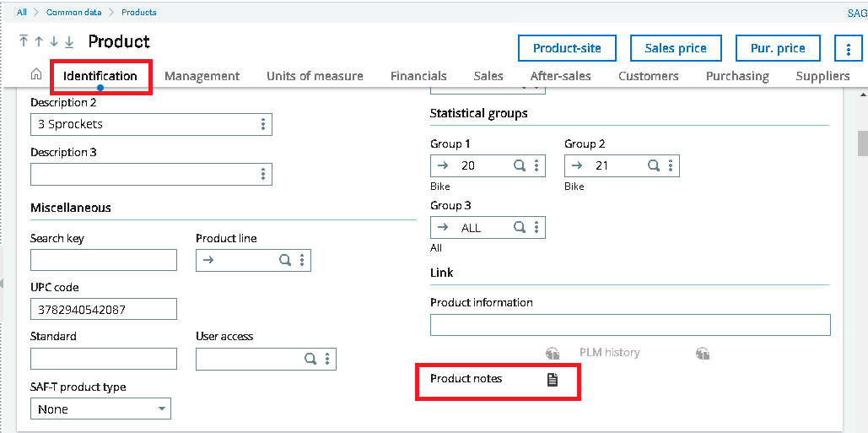Click Miscellaneous section heading

pyautogui.click(x=71, y=208)
